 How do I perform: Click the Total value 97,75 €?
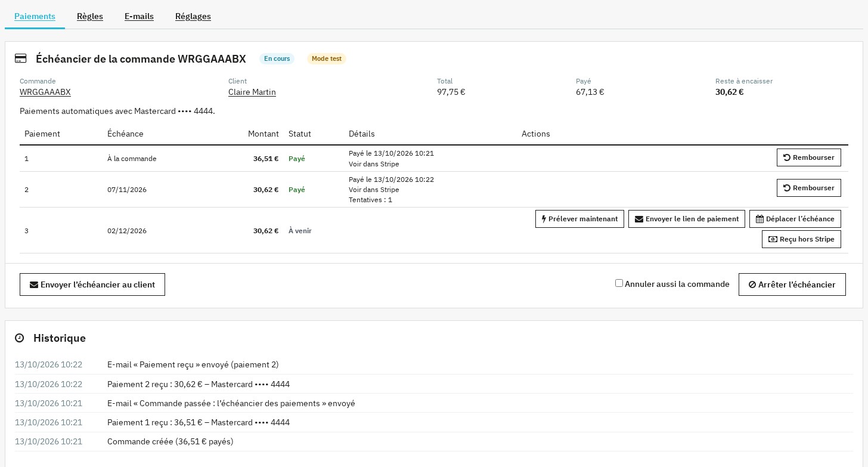451,92
